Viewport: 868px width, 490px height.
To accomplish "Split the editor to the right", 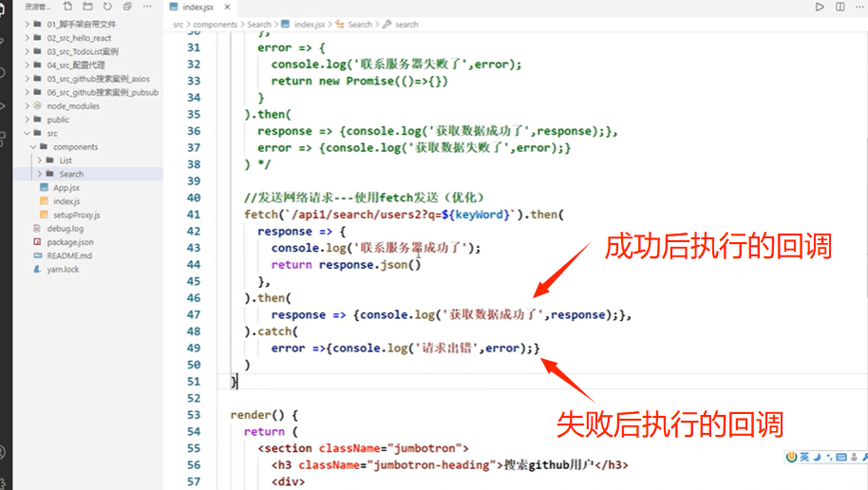I will 840,7.
